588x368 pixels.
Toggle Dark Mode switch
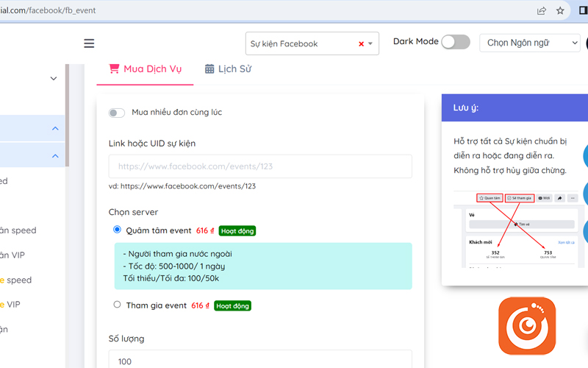coord(456,42)
